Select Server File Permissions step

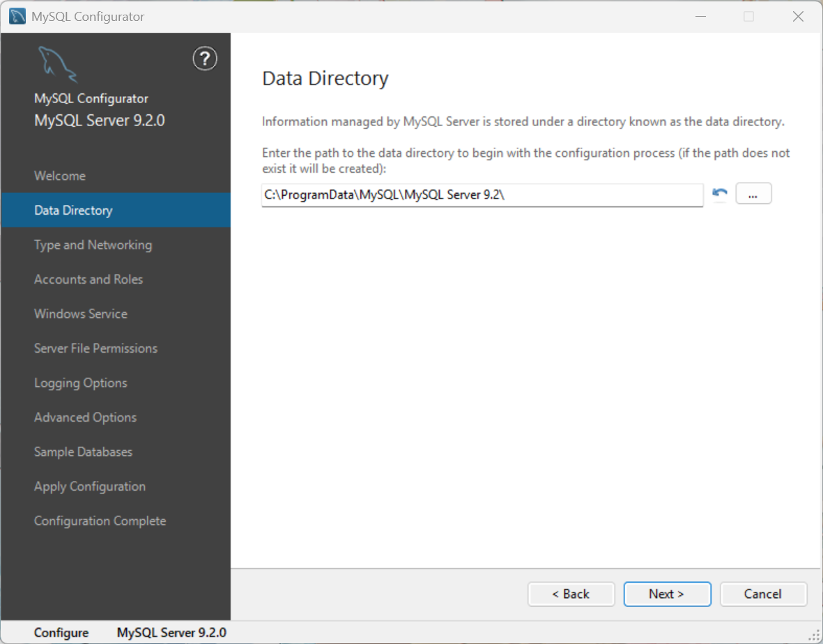pos(116,348)
